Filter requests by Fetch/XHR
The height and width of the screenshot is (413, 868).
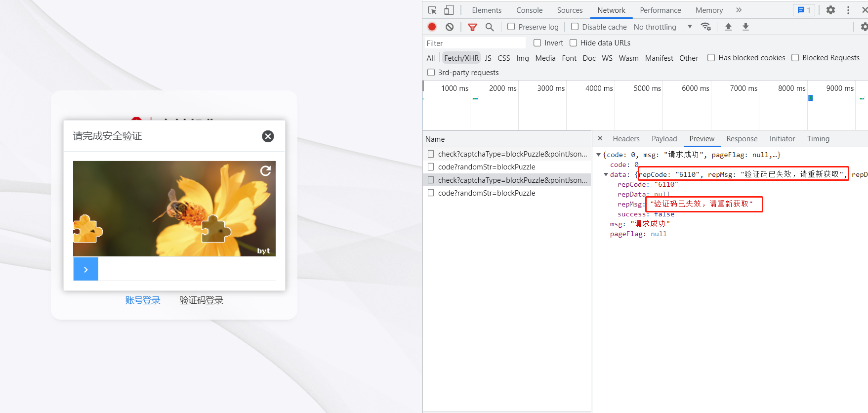tap(461, 58)
